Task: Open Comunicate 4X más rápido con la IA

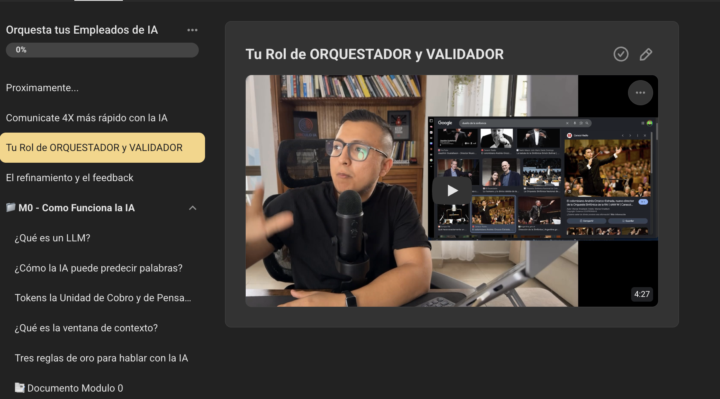Action: click(x=87, y=118)
